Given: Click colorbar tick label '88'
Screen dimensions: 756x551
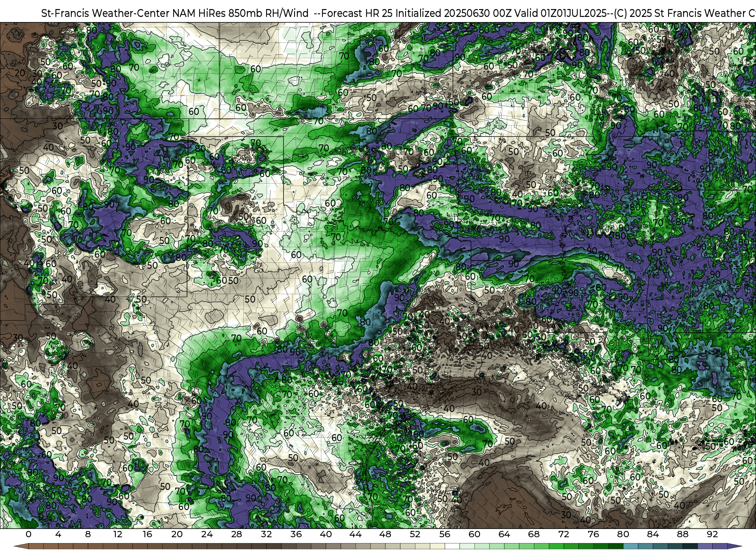Looking at the screenshot, I should point(682,534).
